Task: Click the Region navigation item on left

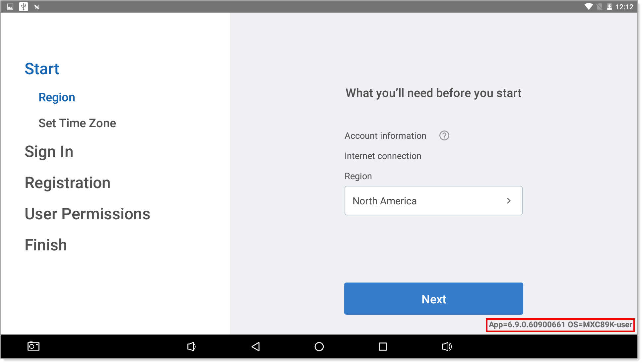Action: point(56,97)
